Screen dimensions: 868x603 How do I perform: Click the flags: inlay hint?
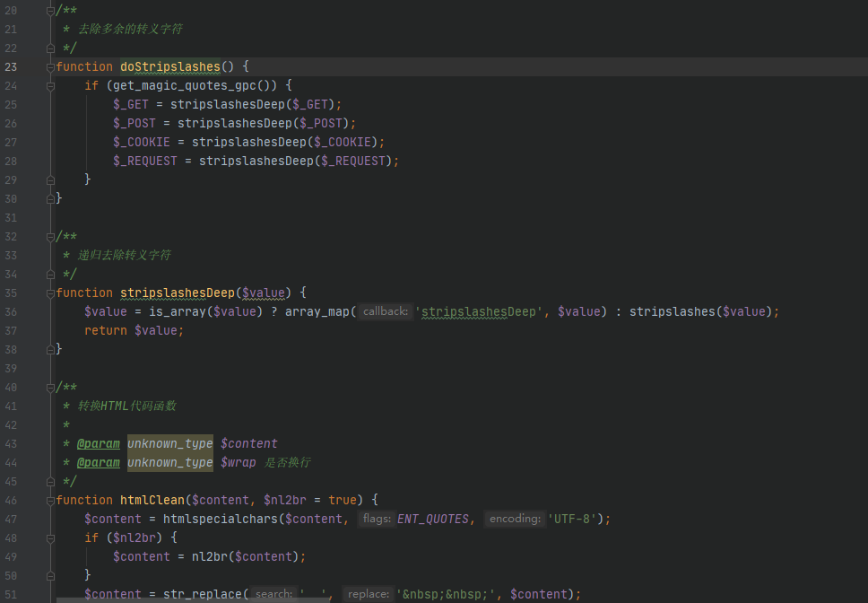tap(377, 519)
